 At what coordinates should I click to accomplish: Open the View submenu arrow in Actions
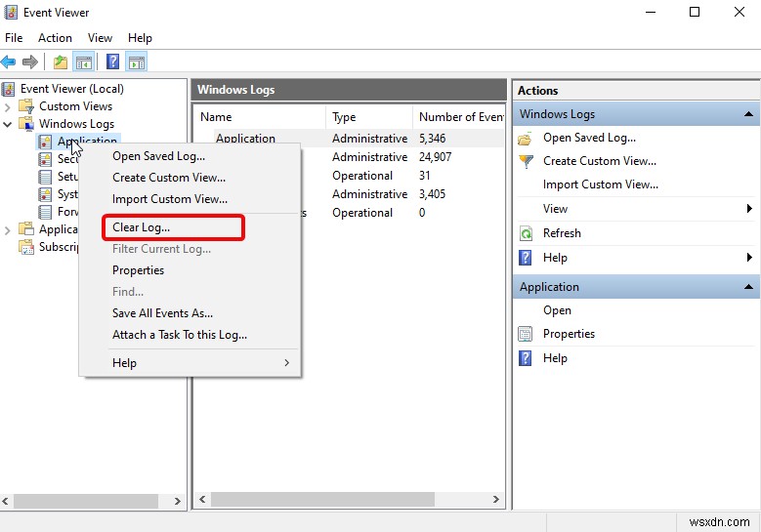pyautogui.click(x=749, y=209)
